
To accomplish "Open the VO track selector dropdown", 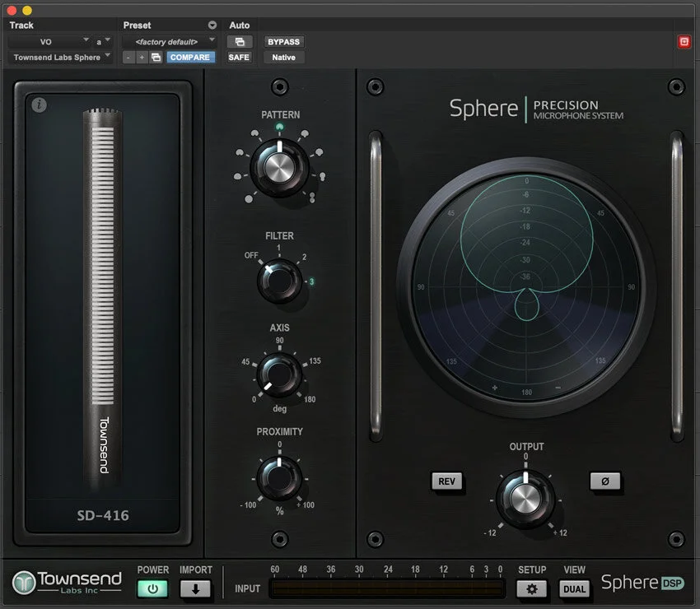I will [49, 42].
